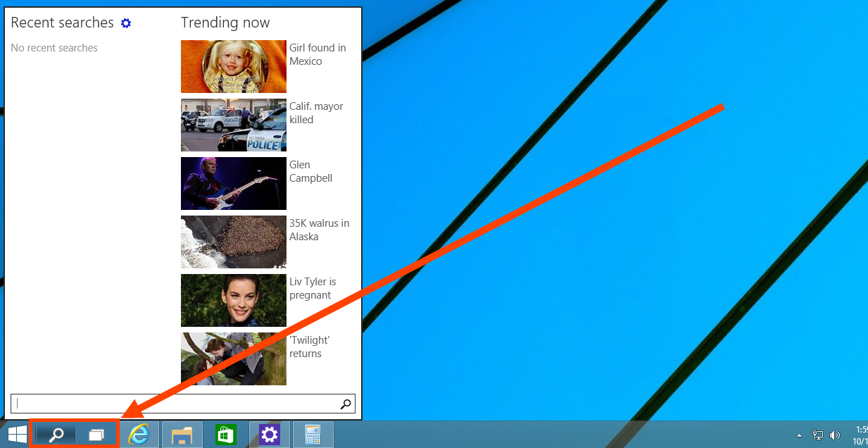Open the 'Girl found in Mexico' story
Screen dimensions: 868x448
(233, 66)
